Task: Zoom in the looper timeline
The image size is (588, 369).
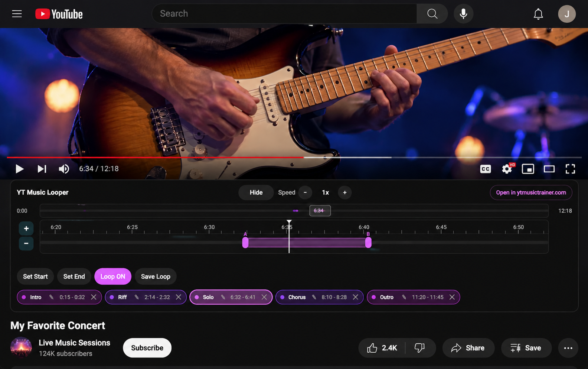Action: click(x=26, y=229)
